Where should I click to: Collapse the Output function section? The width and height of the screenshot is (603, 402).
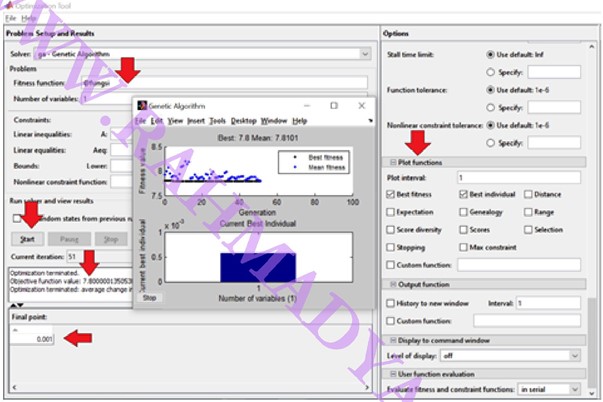click(391, 284)
